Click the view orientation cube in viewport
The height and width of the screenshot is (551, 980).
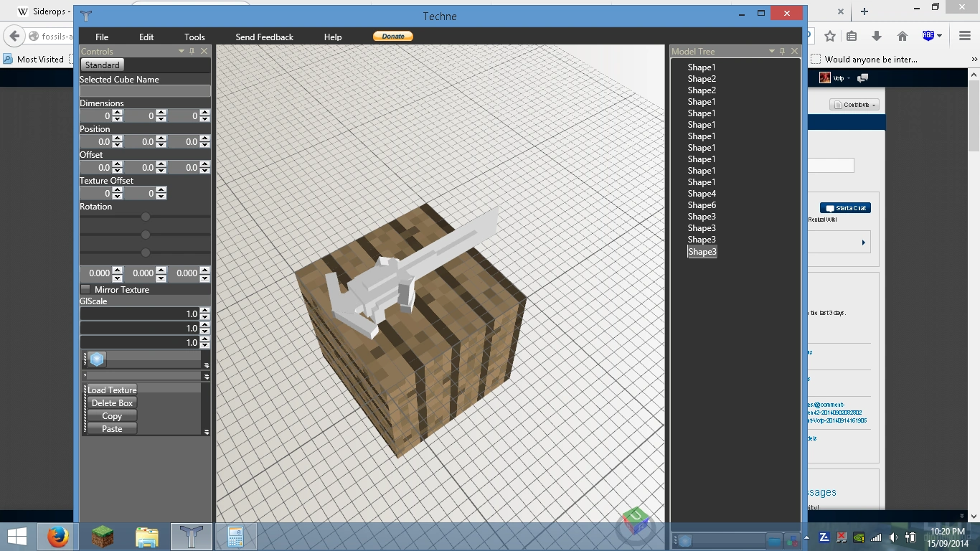pyautogui.click(x=636, y=519)
